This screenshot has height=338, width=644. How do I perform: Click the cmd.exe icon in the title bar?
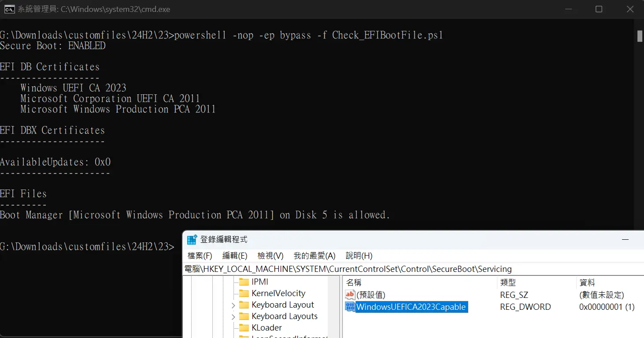pos(9,9)
